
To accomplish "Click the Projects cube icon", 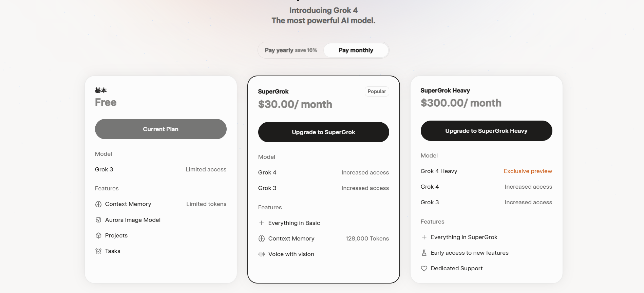I will tap(98, 235).
